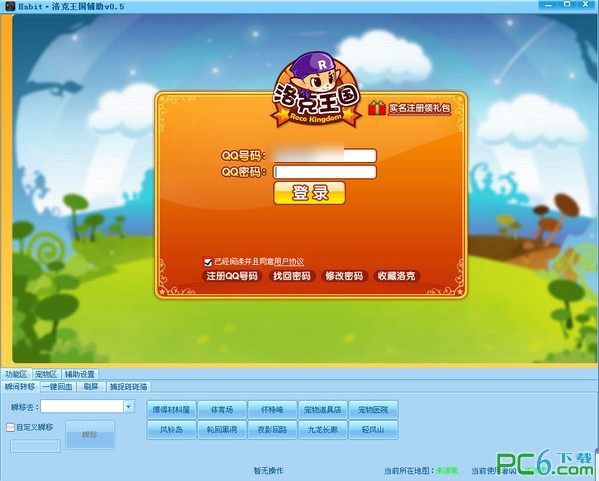Select the 一键回血 sub-tab
Screen dimensions: 599x481
58,387
